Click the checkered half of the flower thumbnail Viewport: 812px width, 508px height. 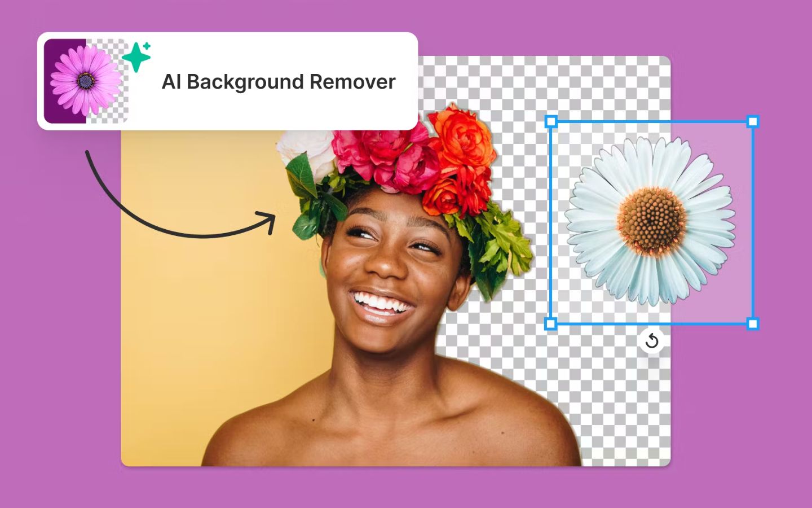(x=107, y=81)
